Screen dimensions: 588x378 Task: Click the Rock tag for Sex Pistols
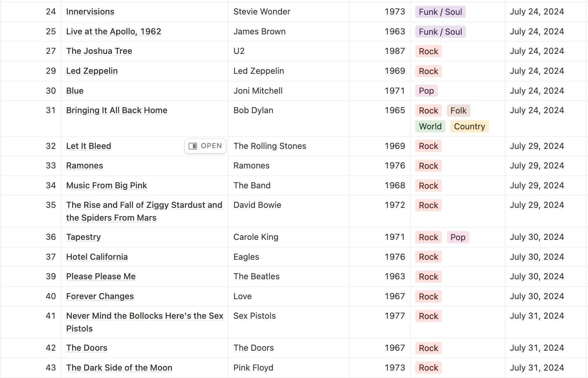428,316
